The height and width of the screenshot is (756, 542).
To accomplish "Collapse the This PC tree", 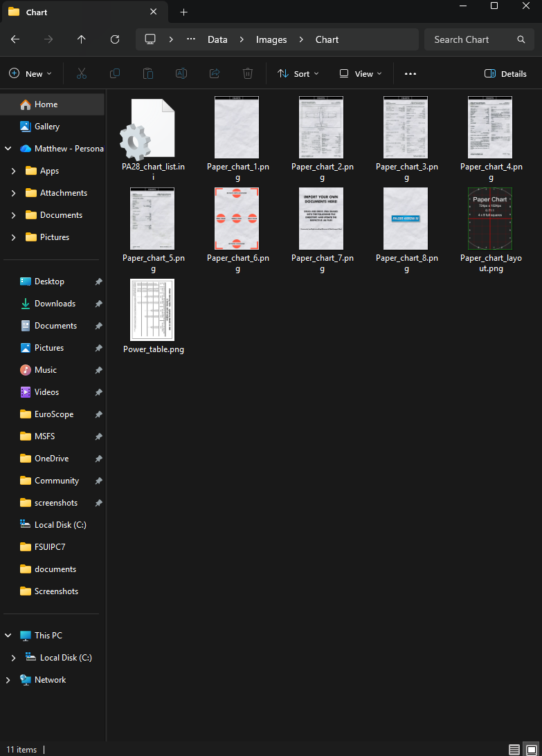I will coord(8,636).
